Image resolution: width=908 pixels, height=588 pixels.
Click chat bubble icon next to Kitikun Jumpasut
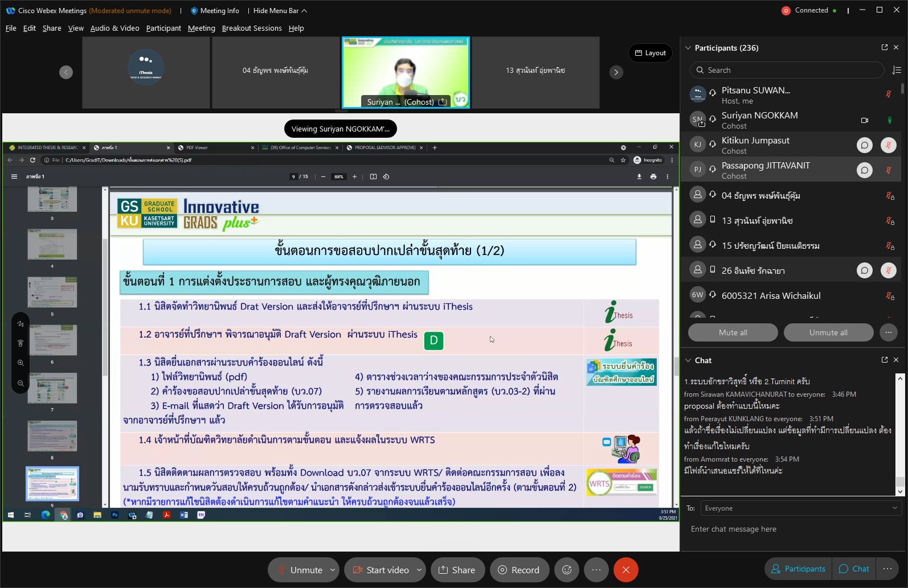click(864, 145)
